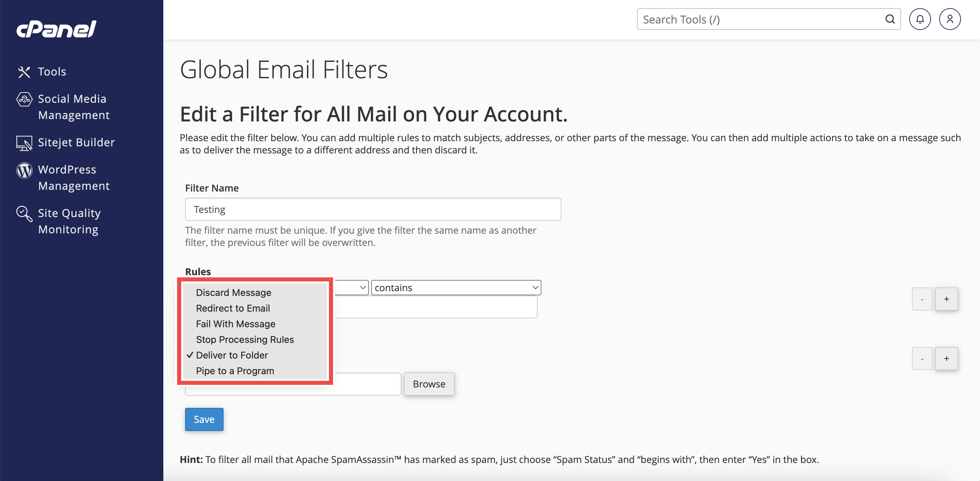Click the cPanel logo
The image size is (980, 481).
pyautogui.click(x=56, y=29)
